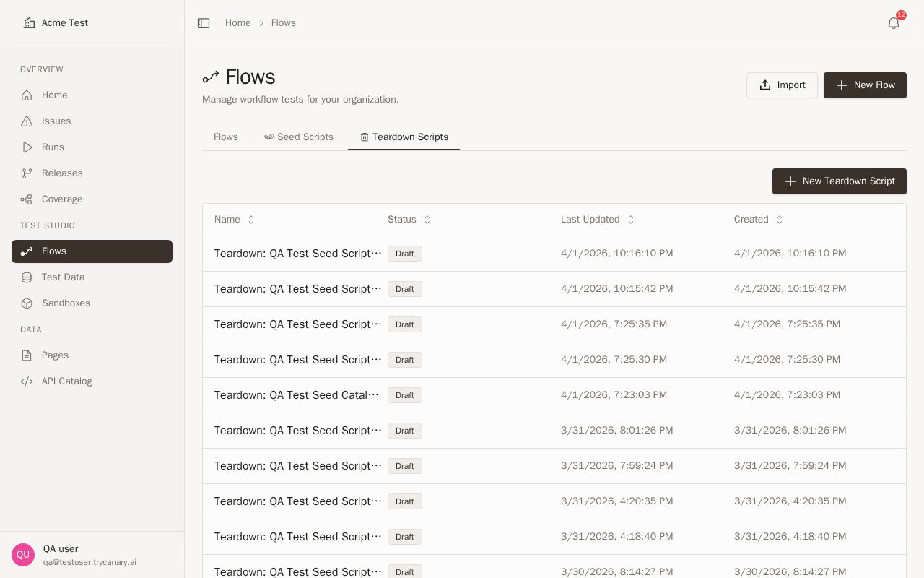
Task: Open Sandboxes in the sidebar
Action: (92, 303)
